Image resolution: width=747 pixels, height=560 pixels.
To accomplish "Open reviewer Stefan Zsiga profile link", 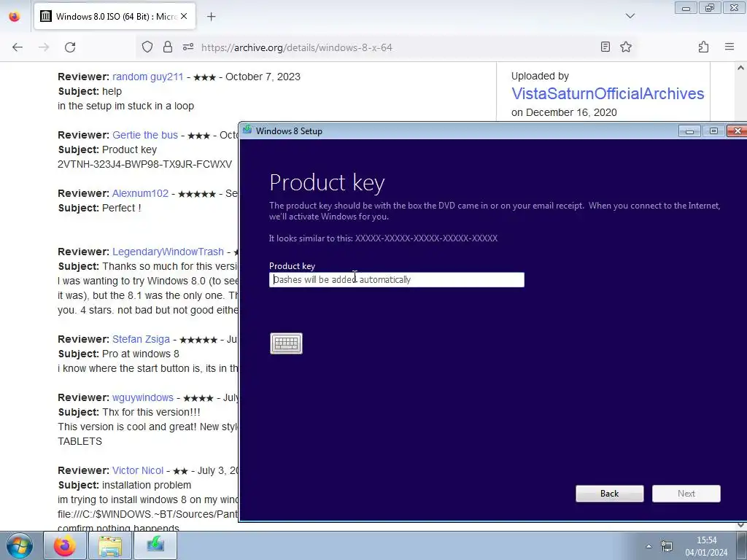I will pos(141,339).
